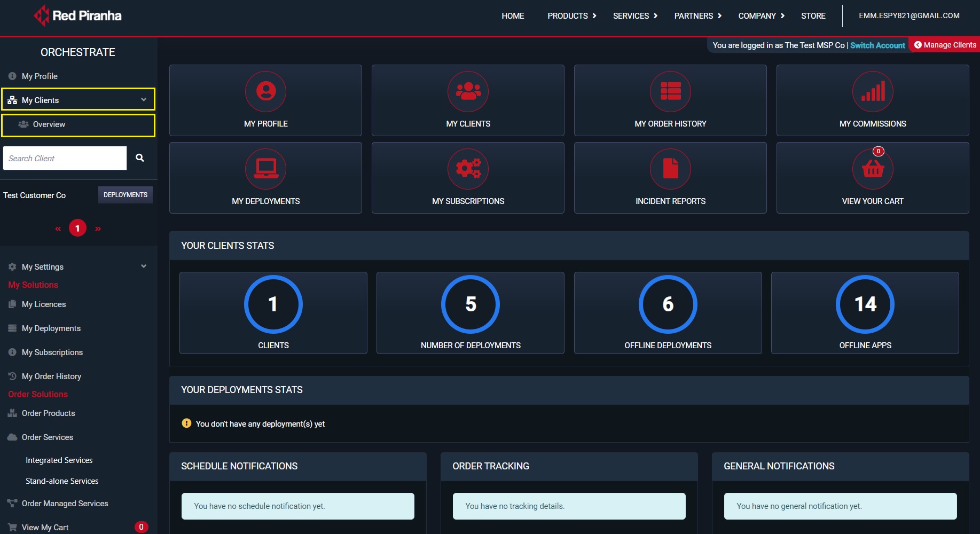Image resolution: width=980 pixels, height=534 pixels.
Task: Open the Store menu item
Action: pos(813,15)
